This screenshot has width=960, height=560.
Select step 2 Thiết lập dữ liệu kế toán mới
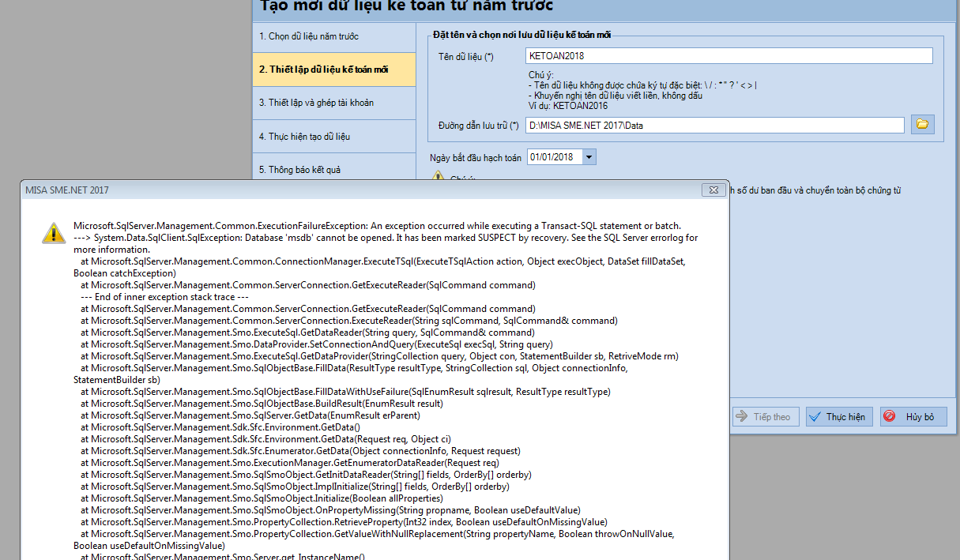pos(333,70)
